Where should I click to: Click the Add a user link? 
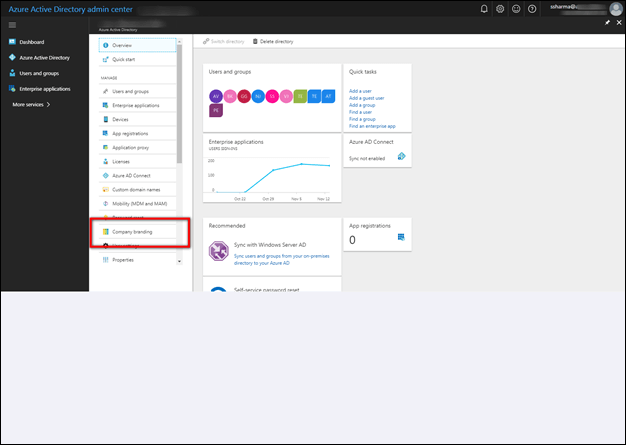360,91
